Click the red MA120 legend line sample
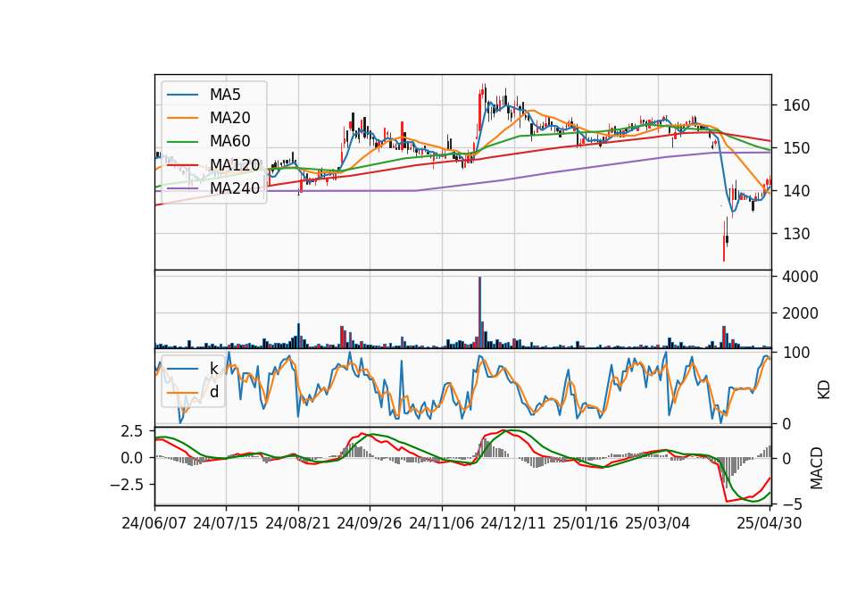The height and width of the screenshot is (616, 857). click(182, 165)
